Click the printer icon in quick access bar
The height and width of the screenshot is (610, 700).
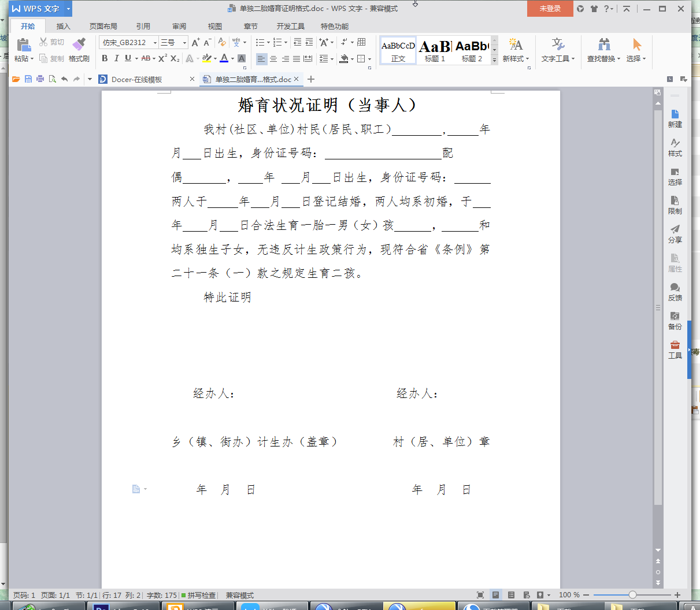pyautogui.click(x=40, y=79)
